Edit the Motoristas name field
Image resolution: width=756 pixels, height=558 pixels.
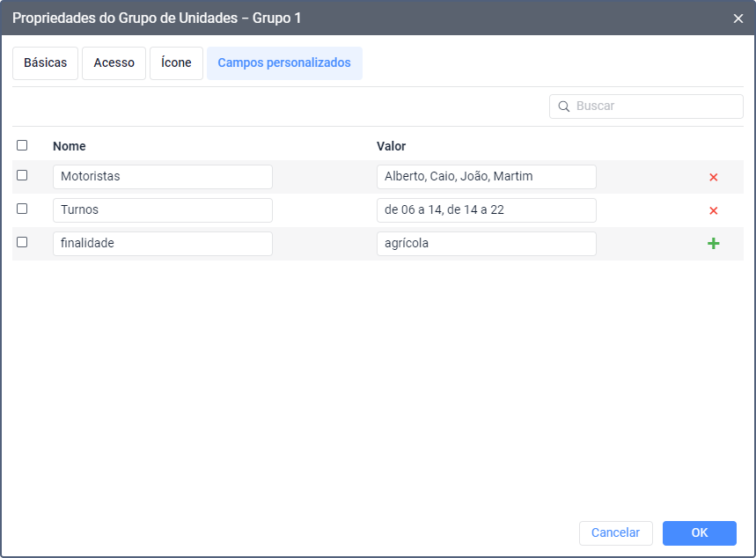(x=163, y=177)
